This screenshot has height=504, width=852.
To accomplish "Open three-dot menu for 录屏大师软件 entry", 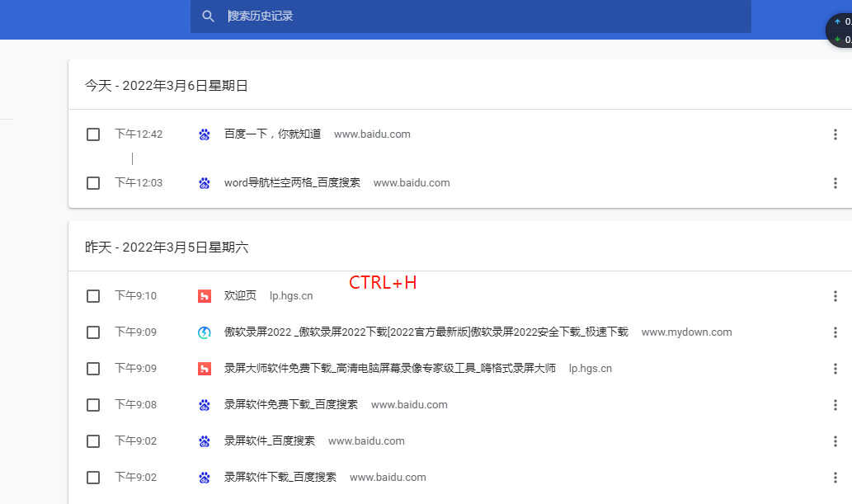I will click(836, 369).
